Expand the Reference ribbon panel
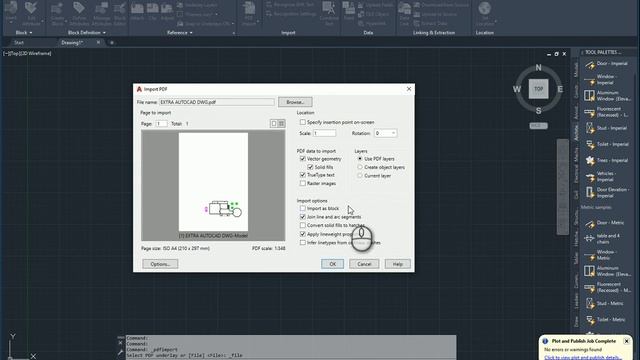This screenshot has width=640, height=360. (180, 33)
